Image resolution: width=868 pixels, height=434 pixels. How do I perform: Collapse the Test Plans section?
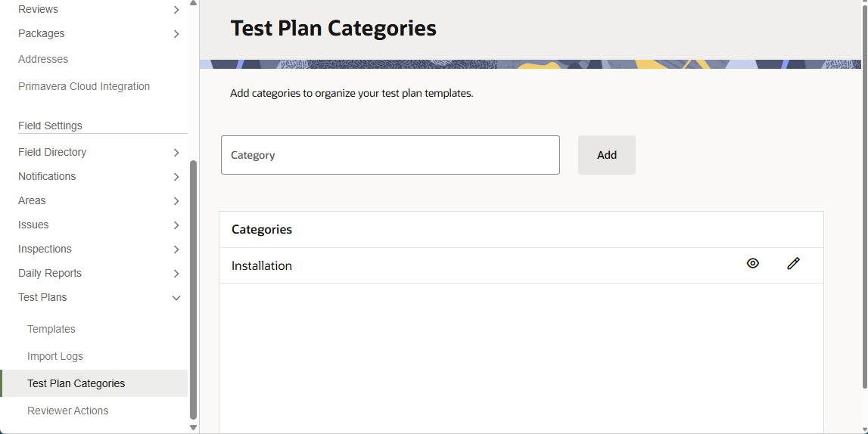click(x=176, y=298)
